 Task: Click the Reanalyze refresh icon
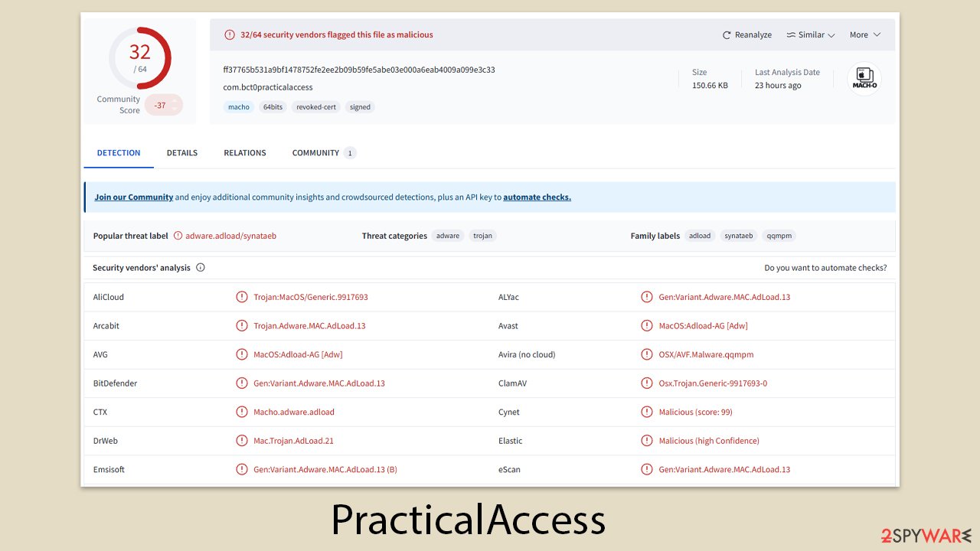click(x=727, y=35)
